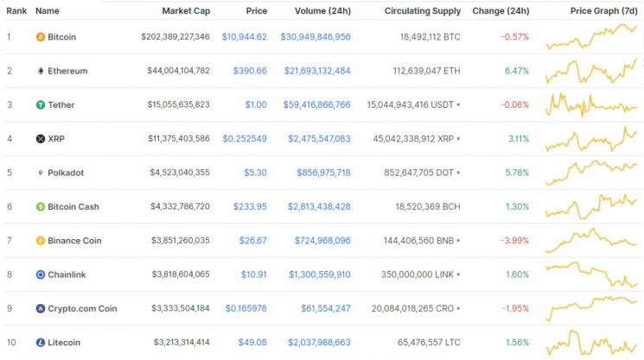This screenshot has height=360, width=644.
Task: Sort table by Rank column header
Action: pyautogui.click(x=16, y=11)
